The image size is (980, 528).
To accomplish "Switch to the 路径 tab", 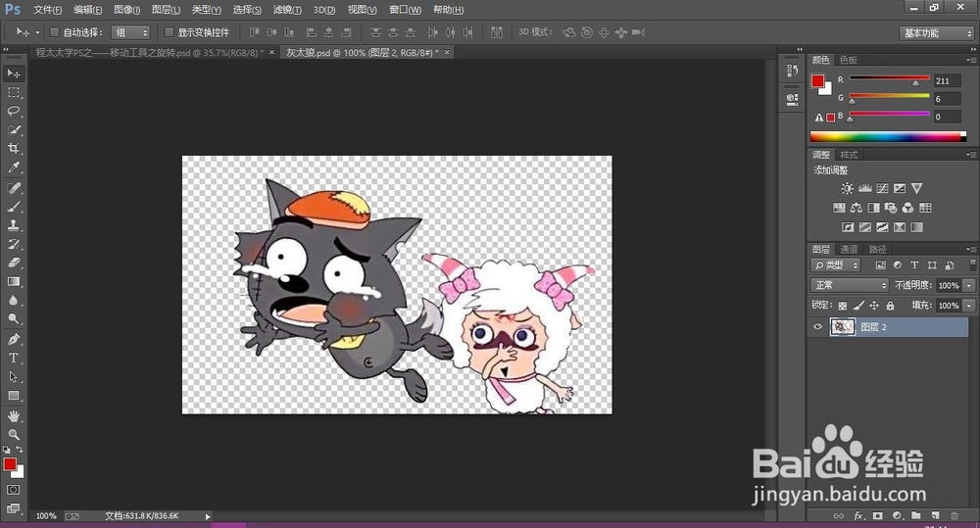I will [x=877, y=249].
